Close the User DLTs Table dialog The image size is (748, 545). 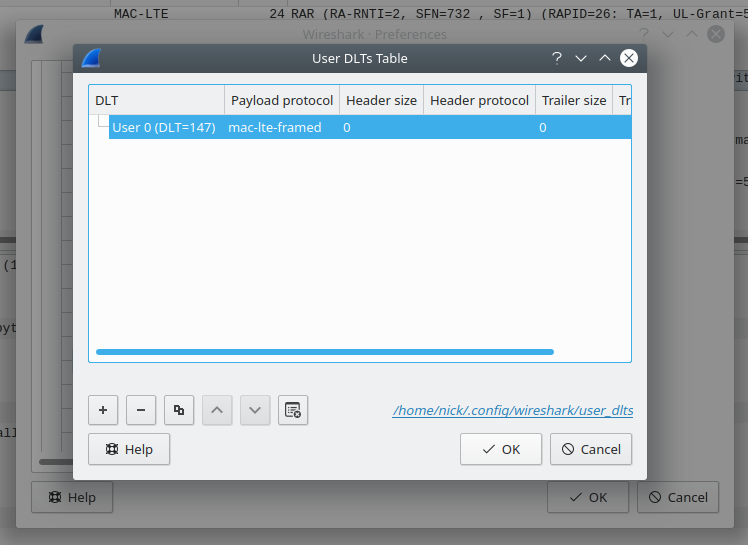pos(629,58)
